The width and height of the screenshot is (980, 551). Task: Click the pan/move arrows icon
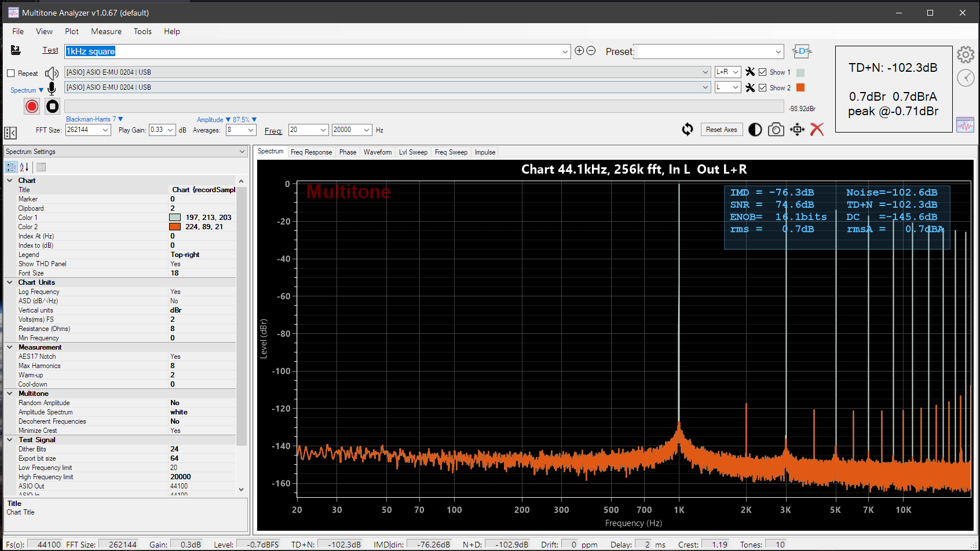(798, 130)
